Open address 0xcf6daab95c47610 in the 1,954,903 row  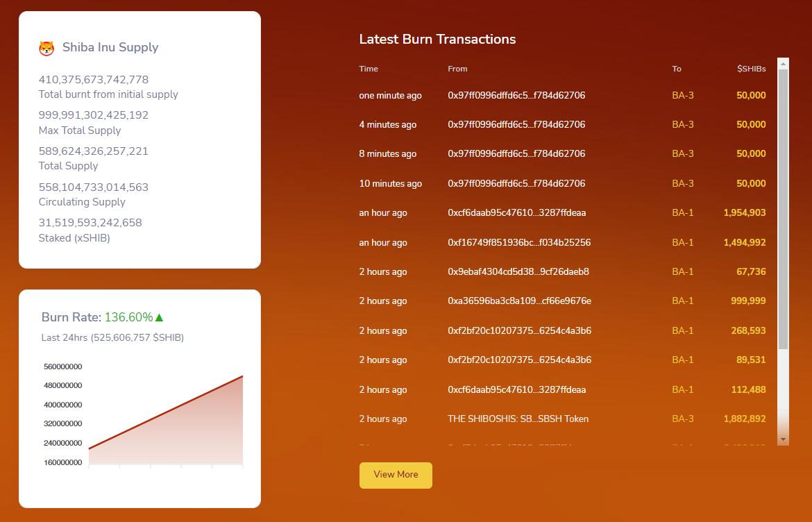coord(517,213)
